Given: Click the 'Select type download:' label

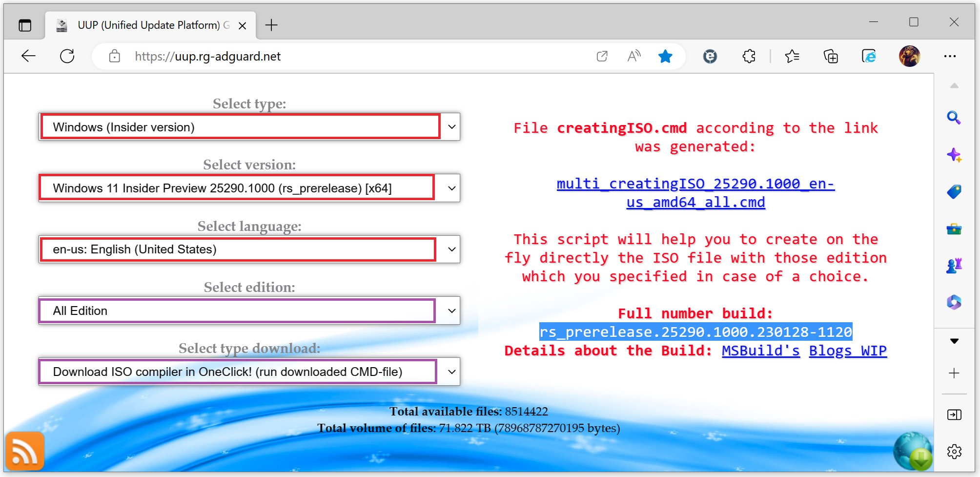Looking at the screenshot, I should coord(249,348).
